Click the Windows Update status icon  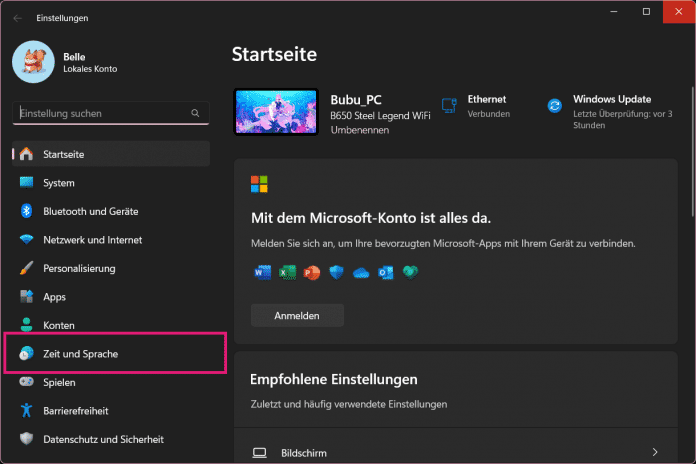554,106
